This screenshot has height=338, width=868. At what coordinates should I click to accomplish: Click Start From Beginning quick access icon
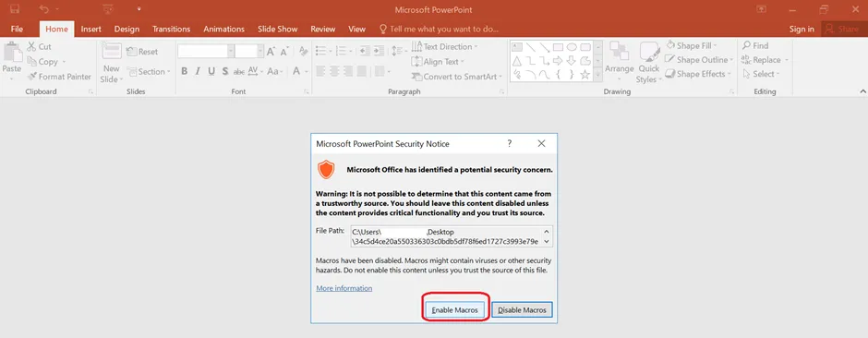point(109,9)
